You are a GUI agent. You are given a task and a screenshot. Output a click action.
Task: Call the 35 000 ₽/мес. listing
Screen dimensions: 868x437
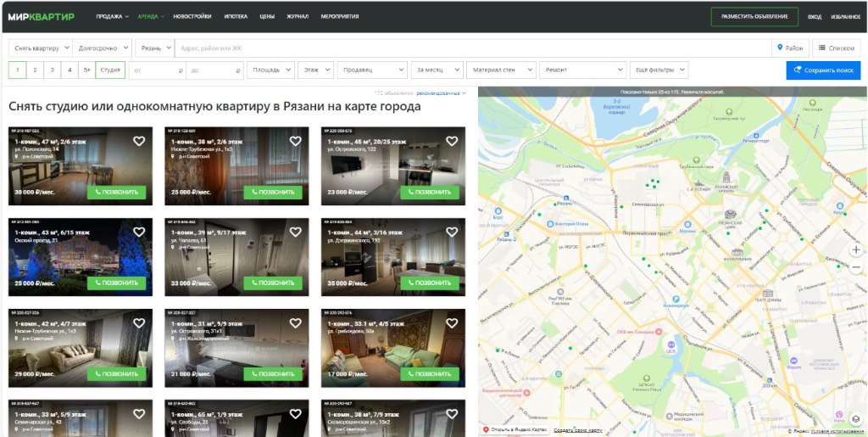pos(430,283)
